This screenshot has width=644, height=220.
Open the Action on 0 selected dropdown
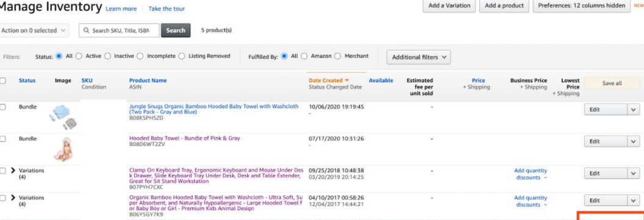pyautogui.click(x=34, y=30)
